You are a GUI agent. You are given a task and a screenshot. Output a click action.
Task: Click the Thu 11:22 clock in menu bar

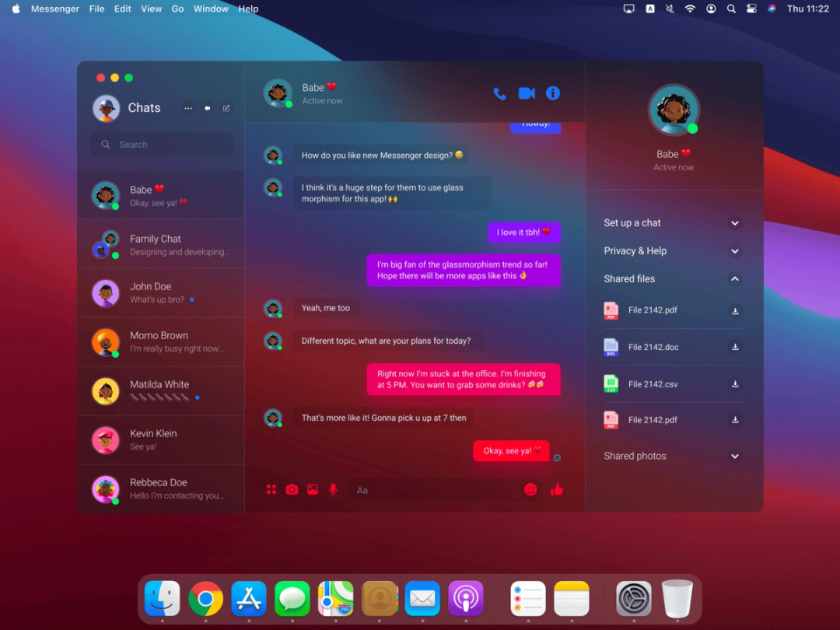click(x=808, y=9)
